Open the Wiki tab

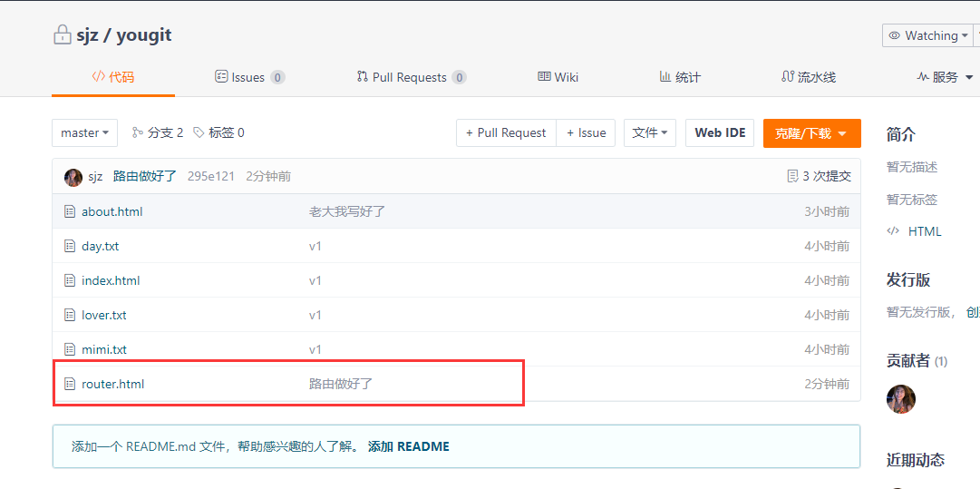[x=558, y=77]
